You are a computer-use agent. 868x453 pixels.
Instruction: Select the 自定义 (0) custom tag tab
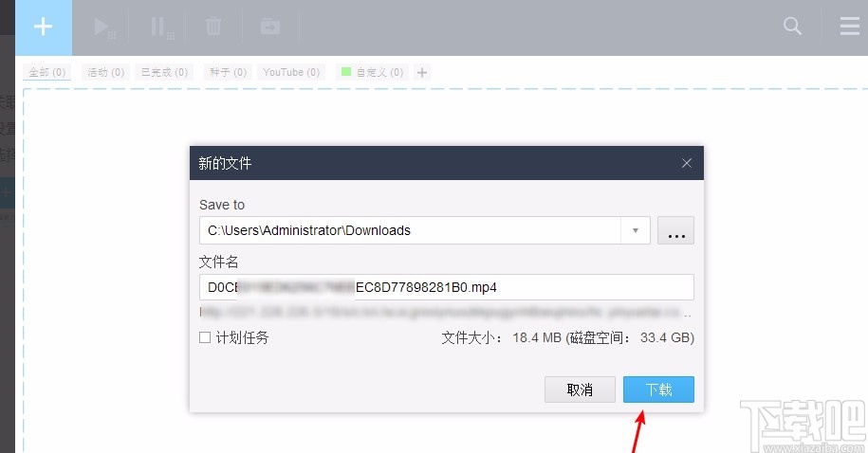coord(372,72)
